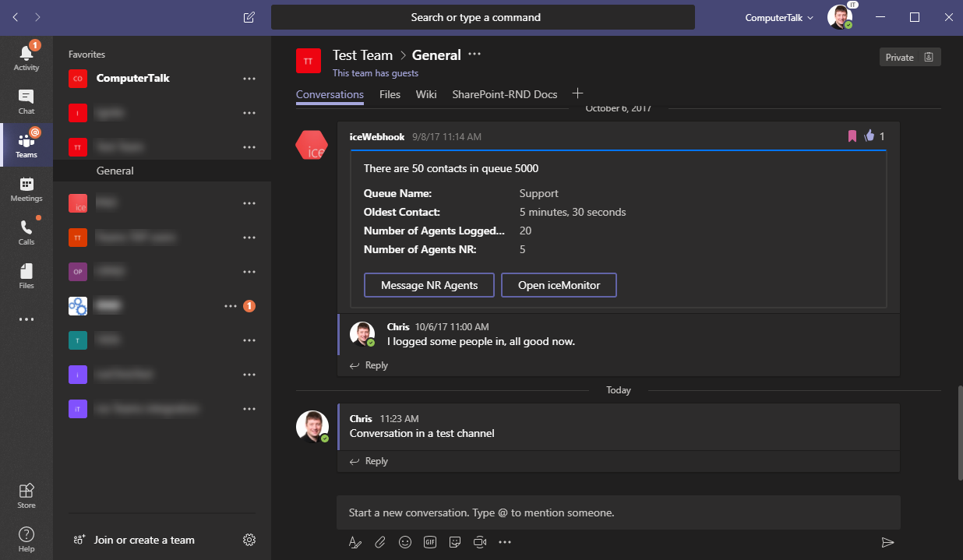Open the sticker picker
Viewport: 963px width, 560px height.
455,542
